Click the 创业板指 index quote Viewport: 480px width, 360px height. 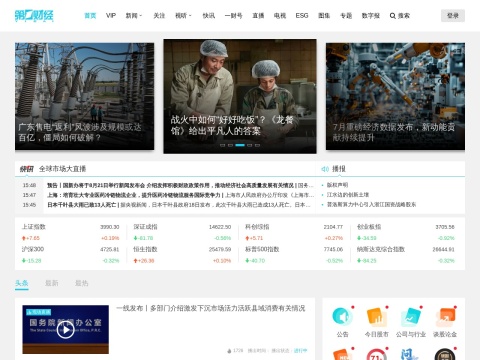point(406,232)
